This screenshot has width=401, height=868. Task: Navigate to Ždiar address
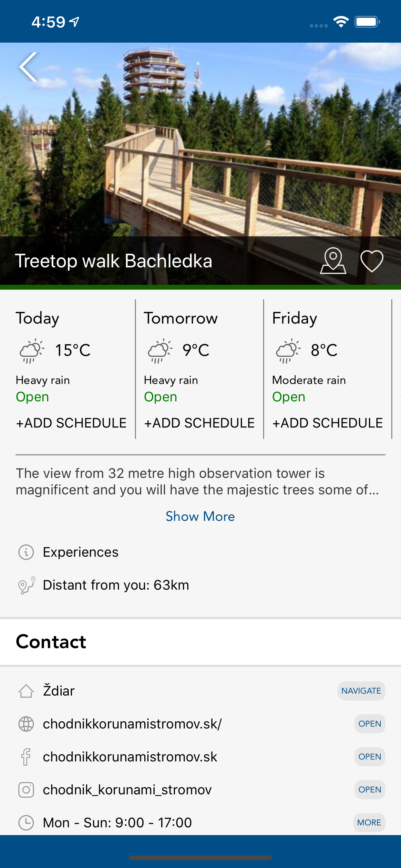click(x=361, y=691)
